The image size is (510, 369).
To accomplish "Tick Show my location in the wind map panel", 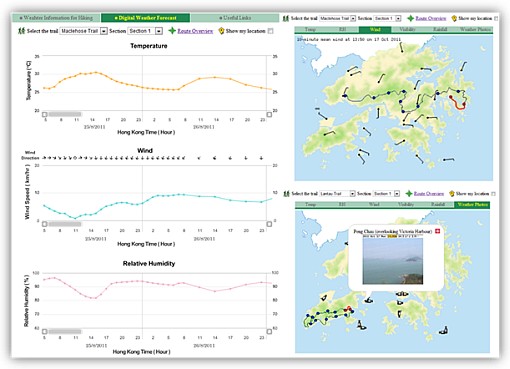I will click(496, 18).
